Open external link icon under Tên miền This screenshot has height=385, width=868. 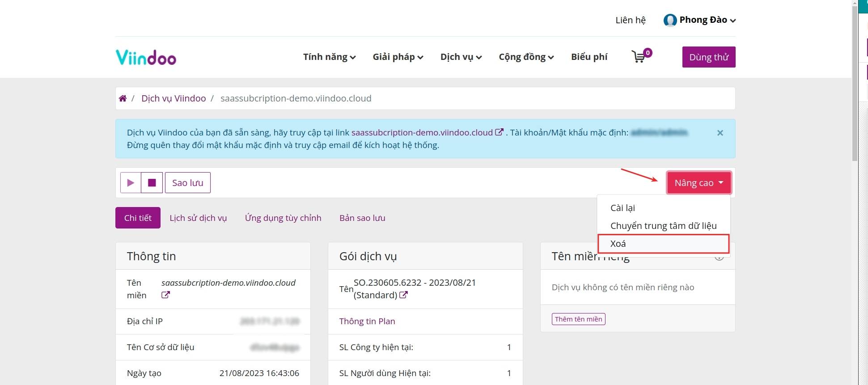coord(165,295)
